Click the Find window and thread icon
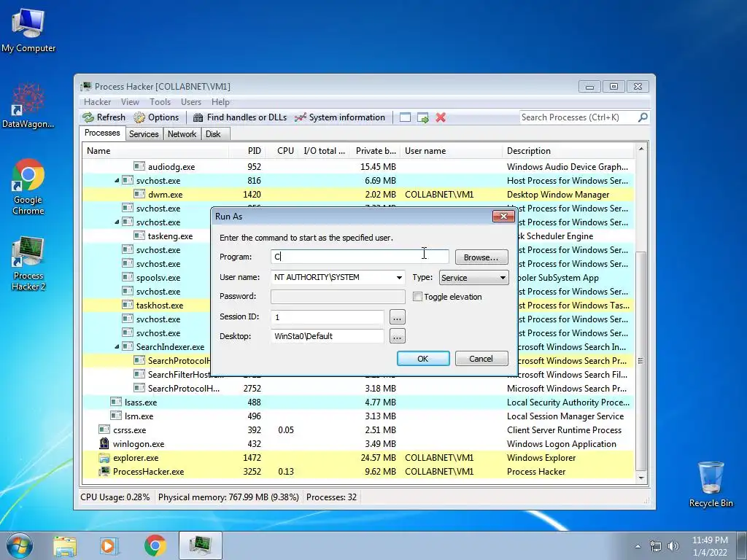Image resolution: width=747 pixels, height=560 pixels. click(x=423, y=117)
